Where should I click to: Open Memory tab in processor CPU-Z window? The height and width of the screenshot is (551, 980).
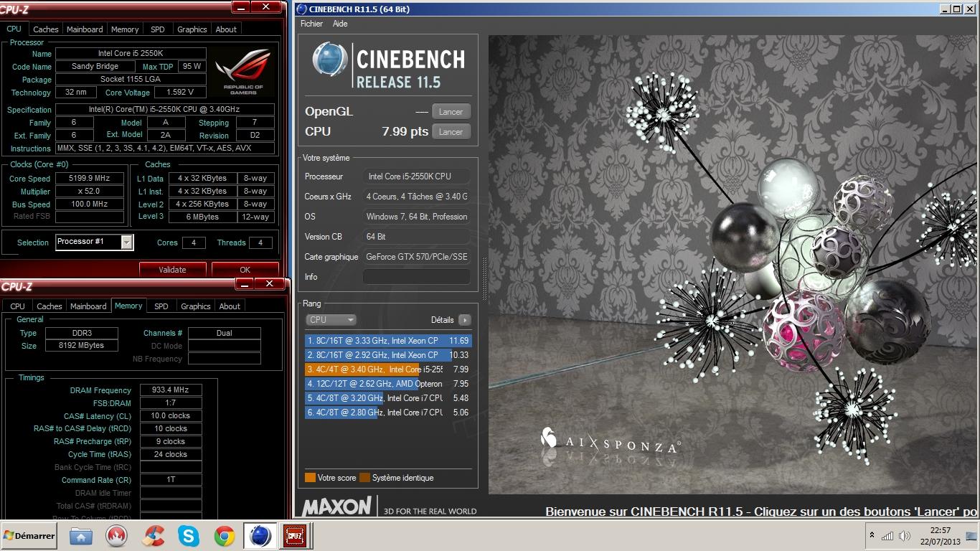[125, 29]
